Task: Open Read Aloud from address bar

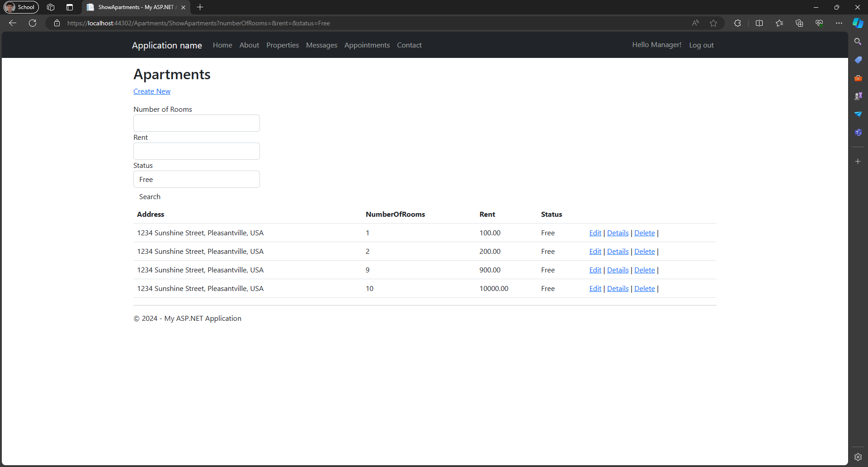Action: (x=695, y=23)
